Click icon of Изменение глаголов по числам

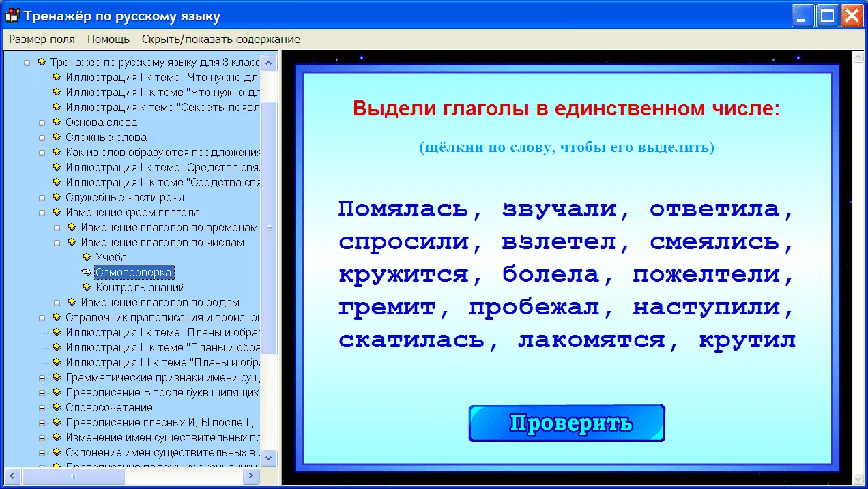(x=71, y=242)
